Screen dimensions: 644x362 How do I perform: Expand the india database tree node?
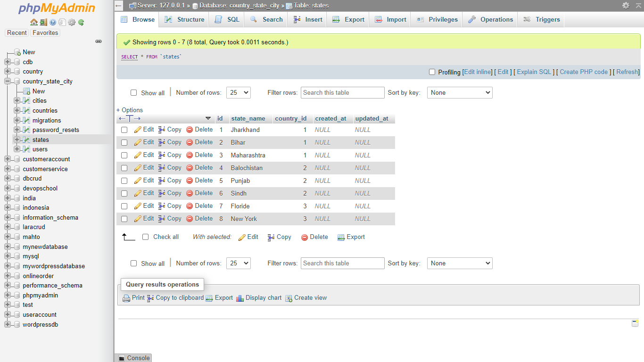point(8,198)
